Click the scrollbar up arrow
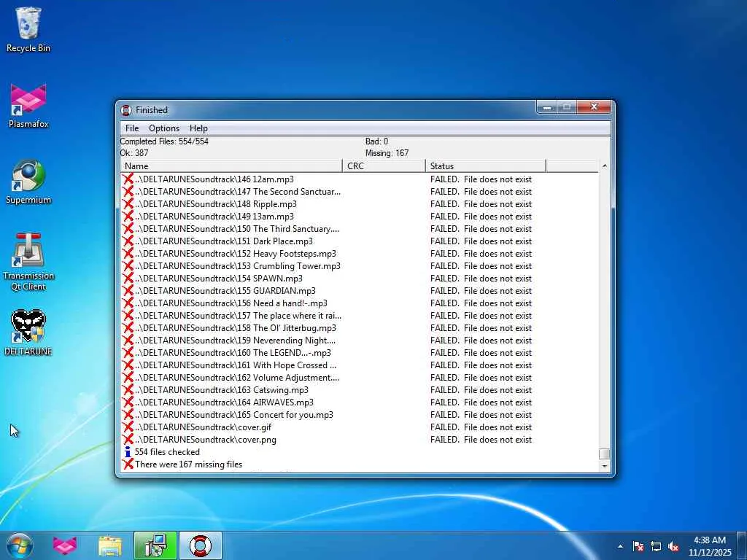The image size is (747, 560). (x=604, y=166)
